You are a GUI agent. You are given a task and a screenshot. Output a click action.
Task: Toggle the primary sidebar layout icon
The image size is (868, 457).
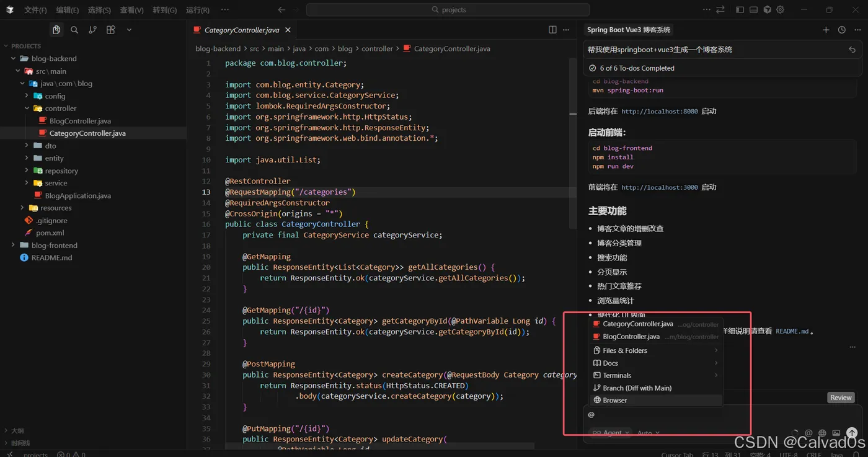(740, 10)
